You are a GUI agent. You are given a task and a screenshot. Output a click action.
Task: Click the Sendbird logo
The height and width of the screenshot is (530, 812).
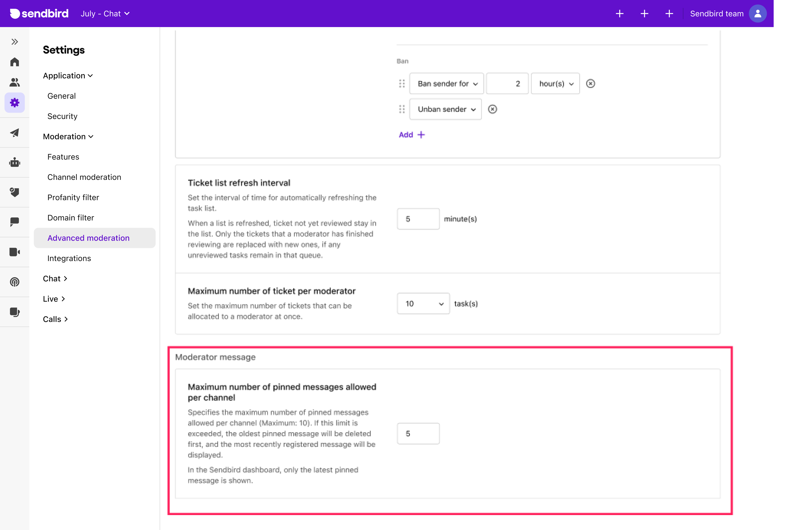39,14
